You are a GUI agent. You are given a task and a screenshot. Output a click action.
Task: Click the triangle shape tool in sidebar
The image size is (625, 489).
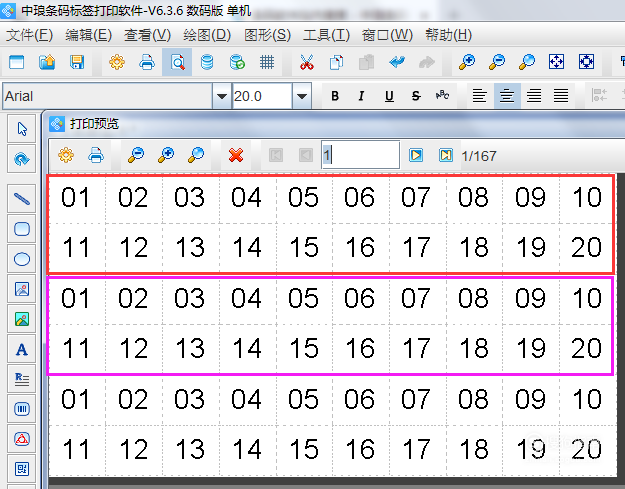(22, 439)
